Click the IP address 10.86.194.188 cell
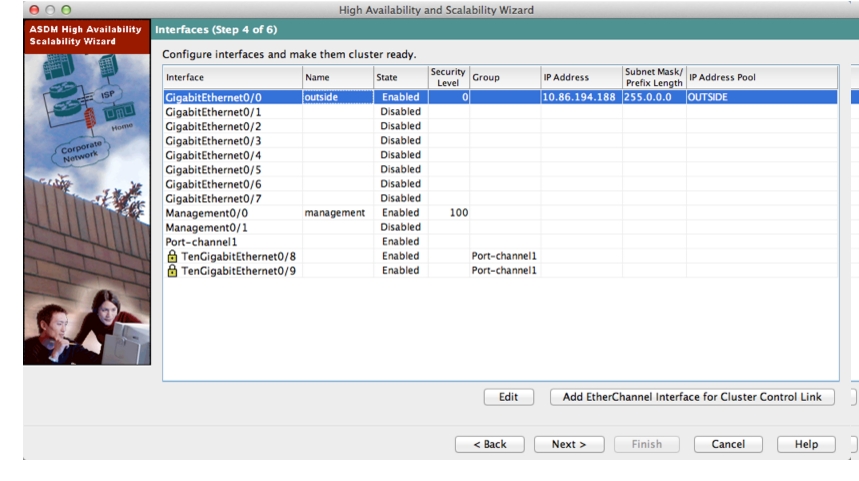Viewport: 859px width, 481px height. (581, 97)
